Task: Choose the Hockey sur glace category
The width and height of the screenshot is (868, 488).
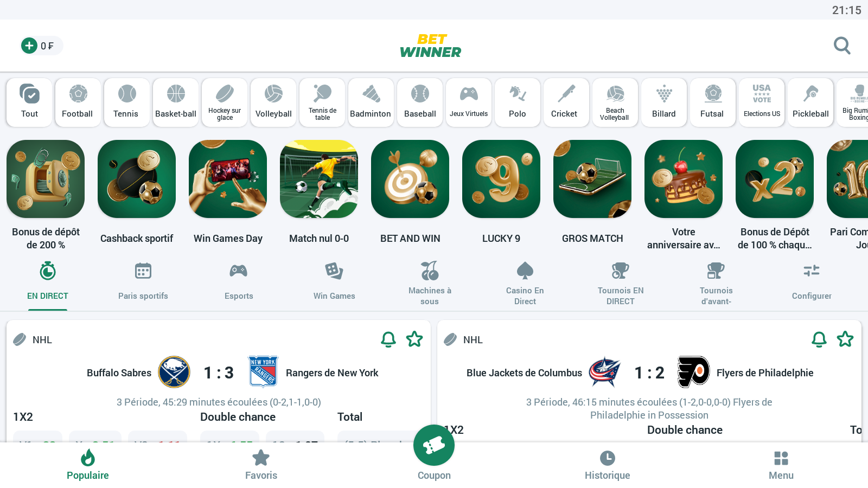Action: [225, 102]
